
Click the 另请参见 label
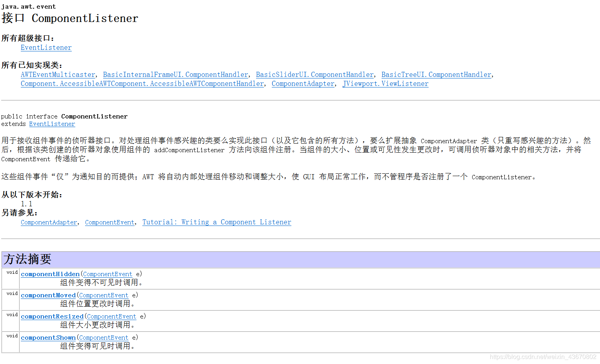click(20, 213)
